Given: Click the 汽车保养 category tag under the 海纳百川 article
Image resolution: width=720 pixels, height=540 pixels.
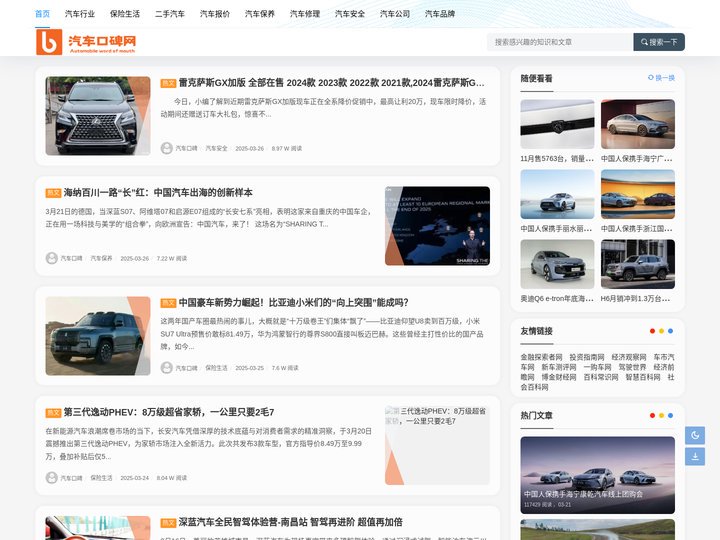Looking at the screenshot, I should [101, 258].
